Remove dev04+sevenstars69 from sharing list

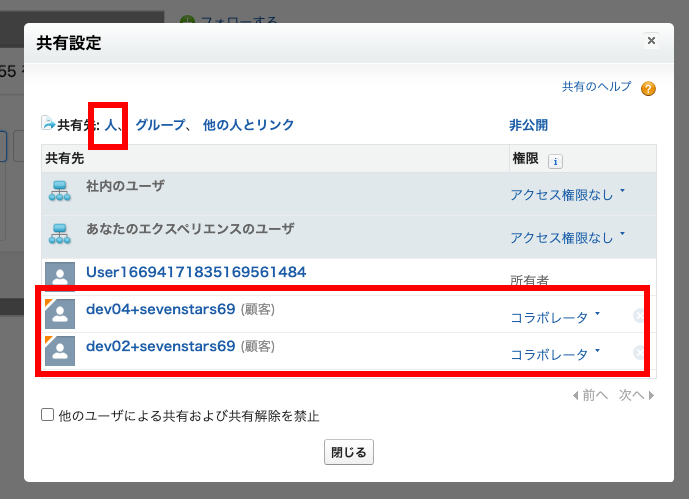(x=638, y=317)
